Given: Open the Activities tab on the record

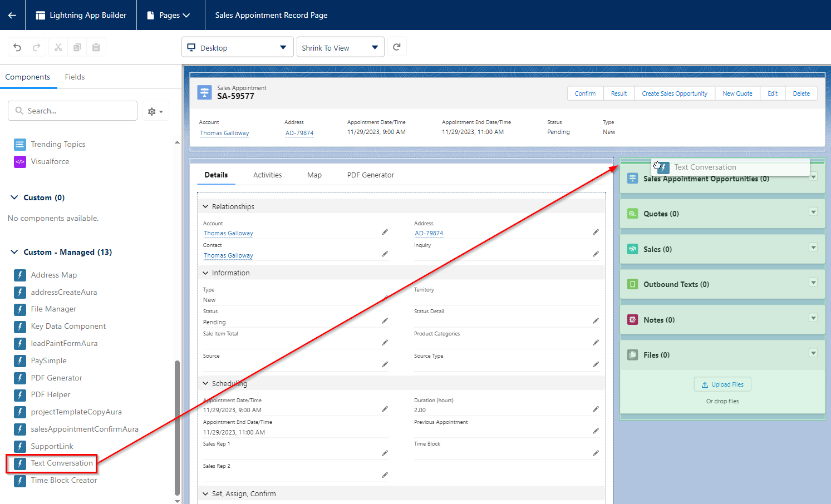Looking at the screenshot, I should [267, 175].
